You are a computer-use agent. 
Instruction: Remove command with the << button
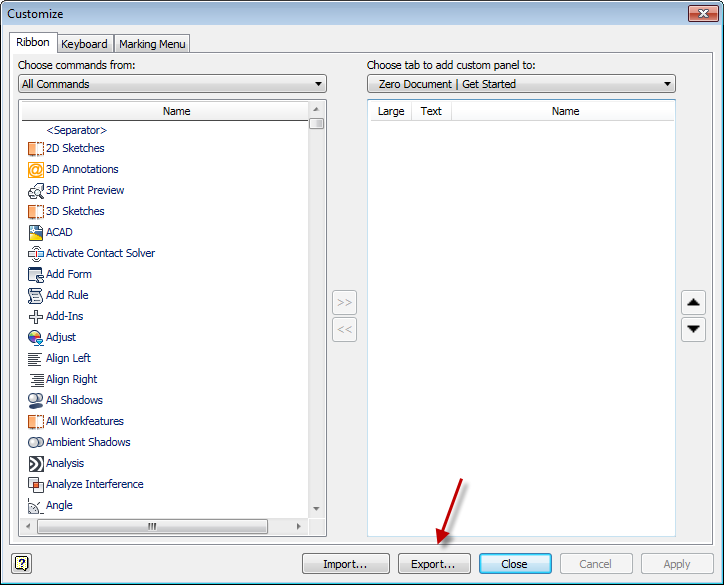[344, 329]
